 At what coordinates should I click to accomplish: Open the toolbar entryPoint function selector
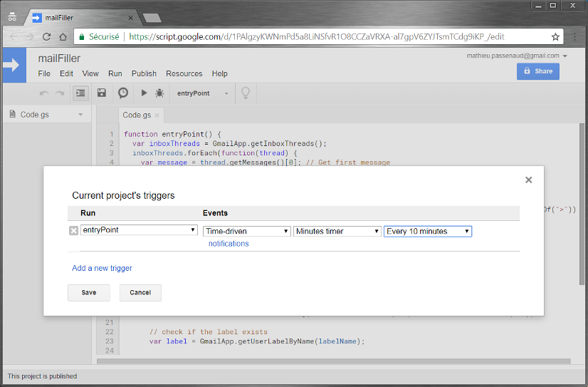[203, 93]
